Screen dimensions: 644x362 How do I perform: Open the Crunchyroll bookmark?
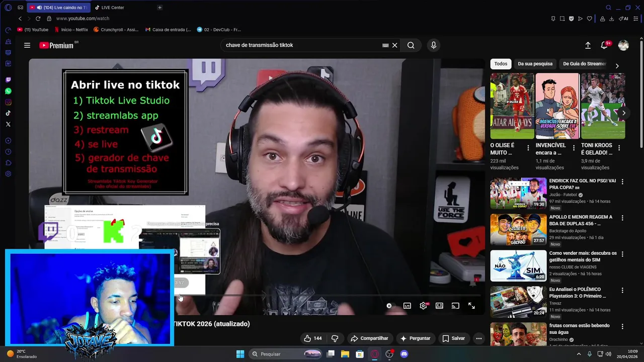pyautogui.click(x=116, y=30)
